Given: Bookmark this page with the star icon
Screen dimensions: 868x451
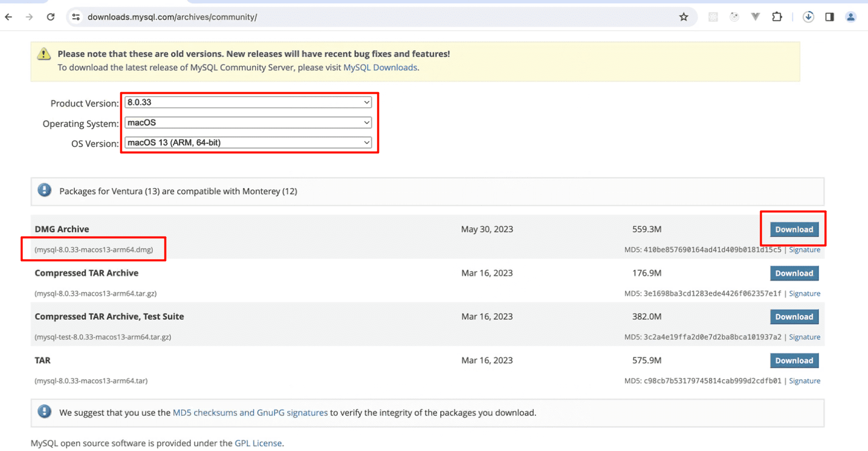Looking at the screenshot, I should (x=684, y=17).
